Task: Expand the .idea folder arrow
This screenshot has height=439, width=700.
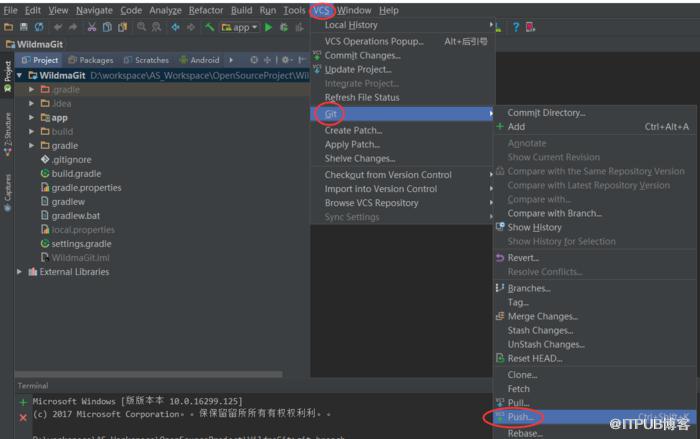Action: 31,103
